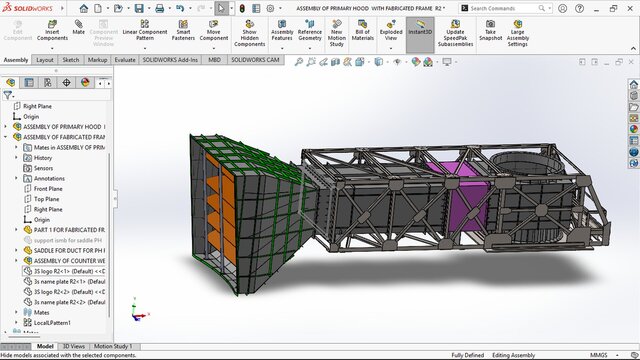Open Assembly Features
The height and width of the screenshot is (360, 640).
click(282, 31)
